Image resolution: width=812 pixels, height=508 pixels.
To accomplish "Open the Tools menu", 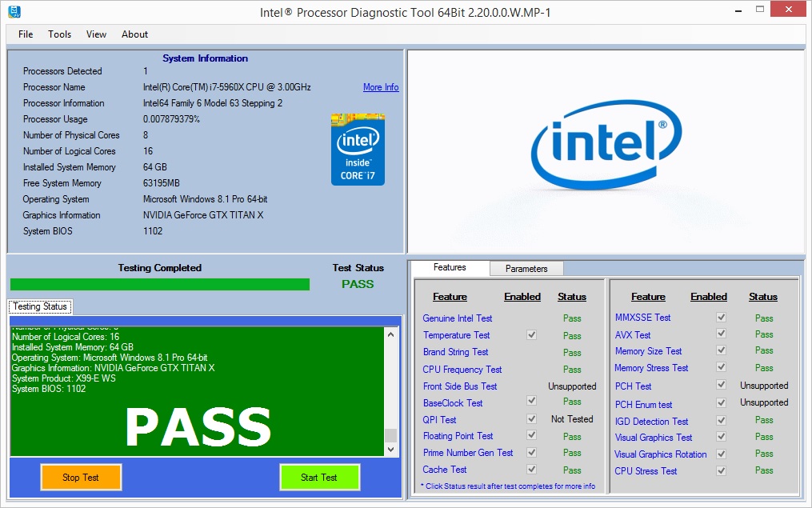I will pyautogui.click(x=59, y=34).
